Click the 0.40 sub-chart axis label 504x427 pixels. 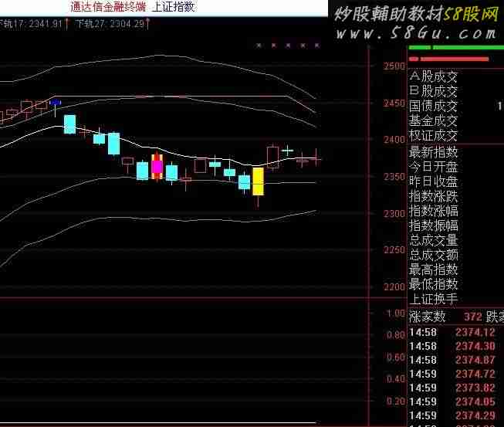point(395,379)
